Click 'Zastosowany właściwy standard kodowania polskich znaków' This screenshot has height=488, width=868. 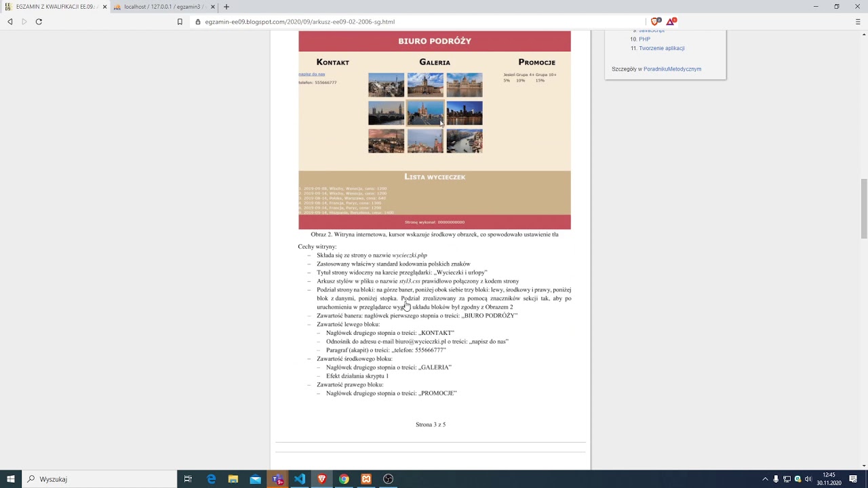coord(393,264)
